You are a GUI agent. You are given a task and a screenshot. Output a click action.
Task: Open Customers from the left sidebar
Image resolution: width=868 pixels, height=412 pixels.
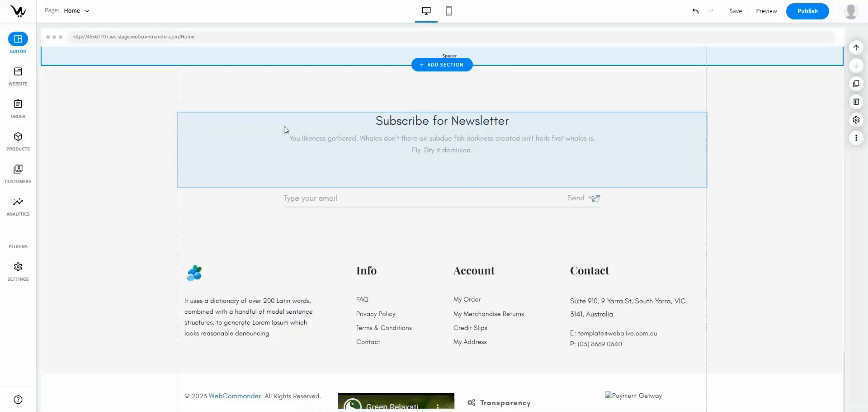tap(18, 172)
